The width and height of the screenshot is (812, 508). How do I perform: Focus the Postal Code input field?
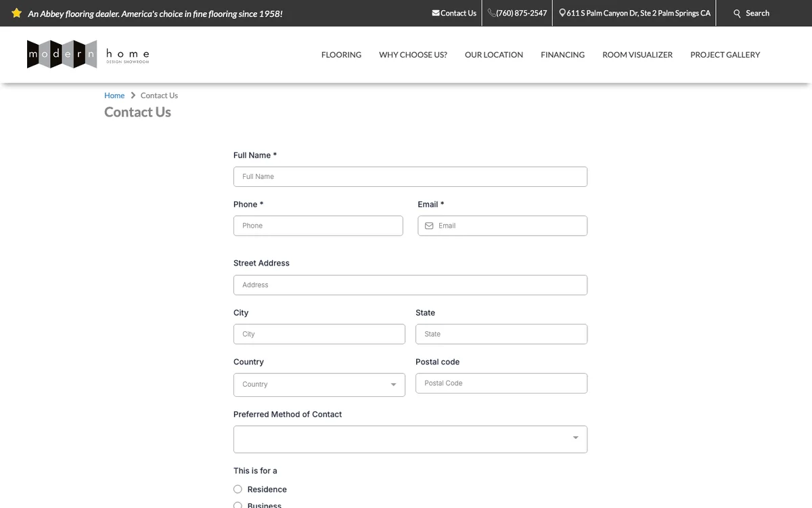pyautogui.click(x=501, y=383)
